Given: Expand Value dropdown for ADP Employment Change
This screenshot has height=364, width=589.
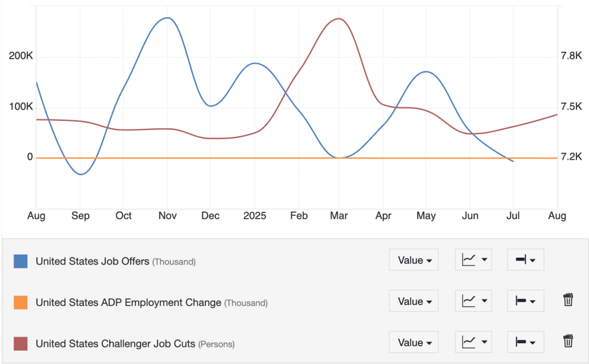Looking at the screenshot, I should tap(414, 301).
